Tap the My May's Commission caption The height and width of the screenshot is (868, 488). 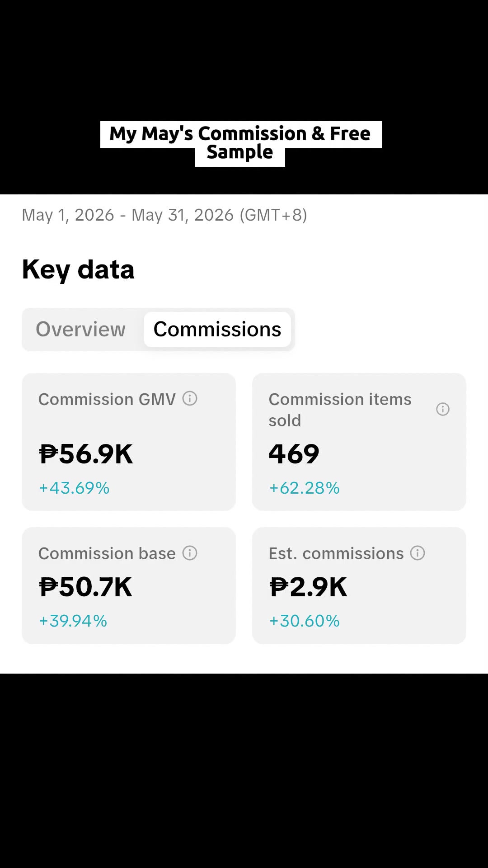coord(241,143)
